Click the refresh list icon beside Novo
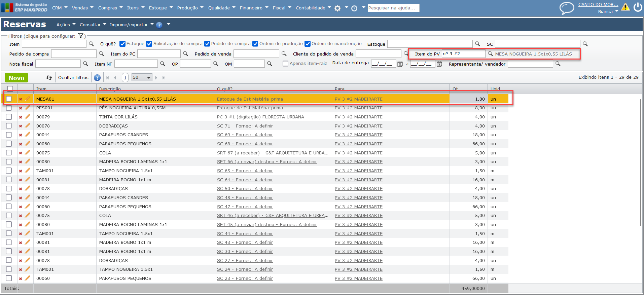The image size is (644, 295). point(49,78)
